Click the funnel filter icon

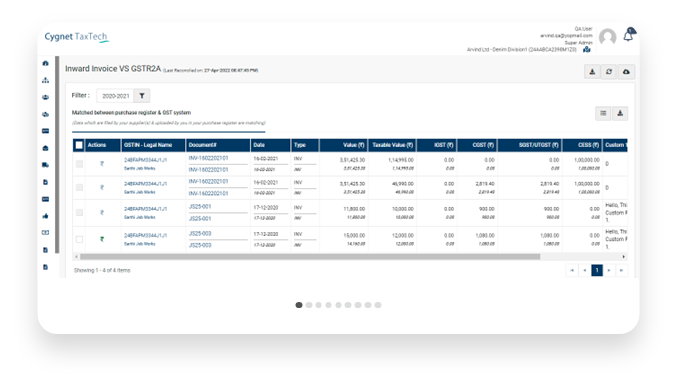pyautogui.click(x=142, y=96)
